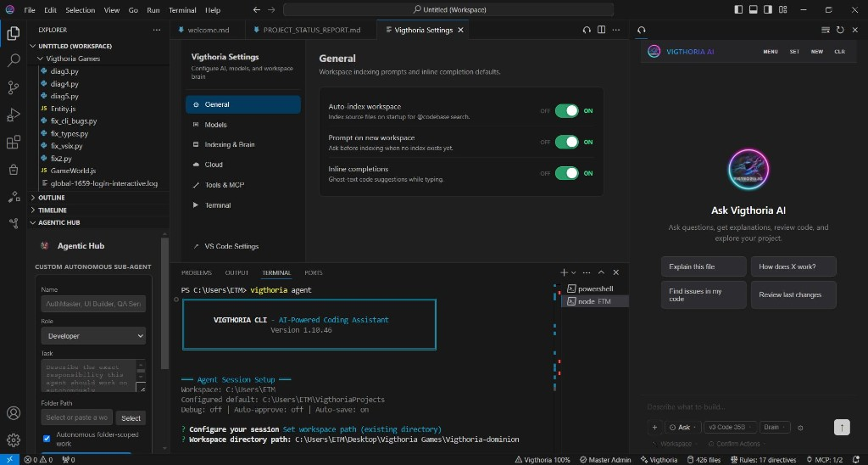This screenshot has height=465, width=868.
Task: Open Explorer Views and More Actions ellipsis
Action: coord(157,30)
